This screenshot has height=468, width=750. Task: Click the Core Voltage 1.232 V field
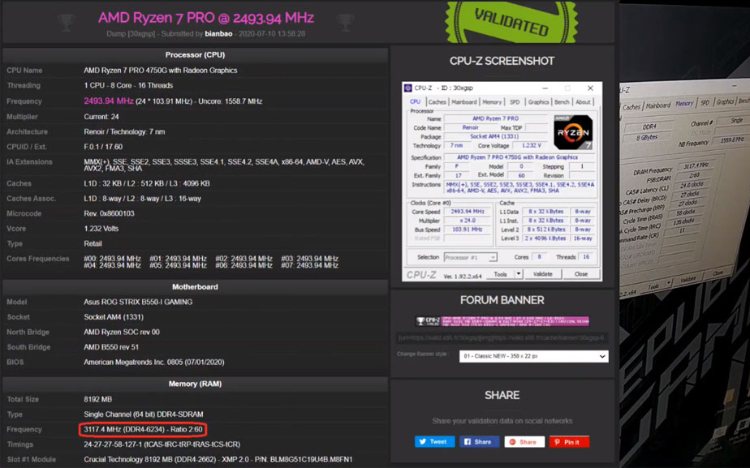[x=530, y=145]
